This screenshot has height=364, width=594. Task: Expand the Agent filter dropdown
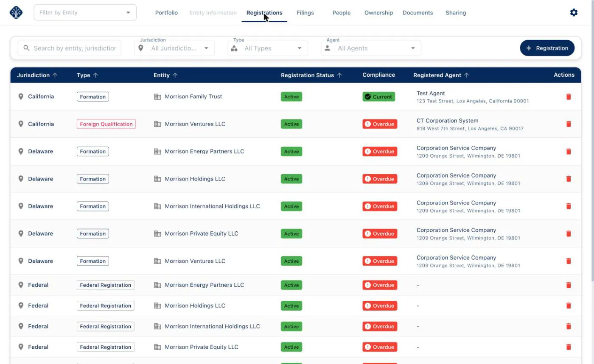pos(371,48)
